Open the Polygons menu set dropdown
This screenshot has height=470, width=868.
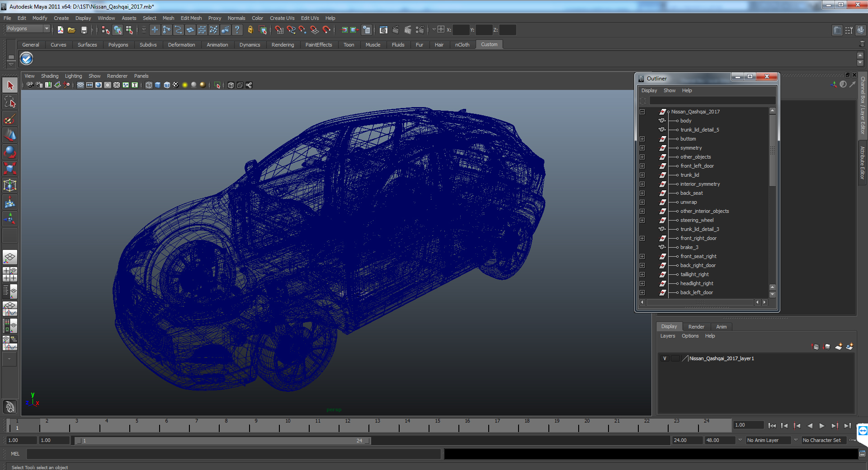click(x=28, y=28)
